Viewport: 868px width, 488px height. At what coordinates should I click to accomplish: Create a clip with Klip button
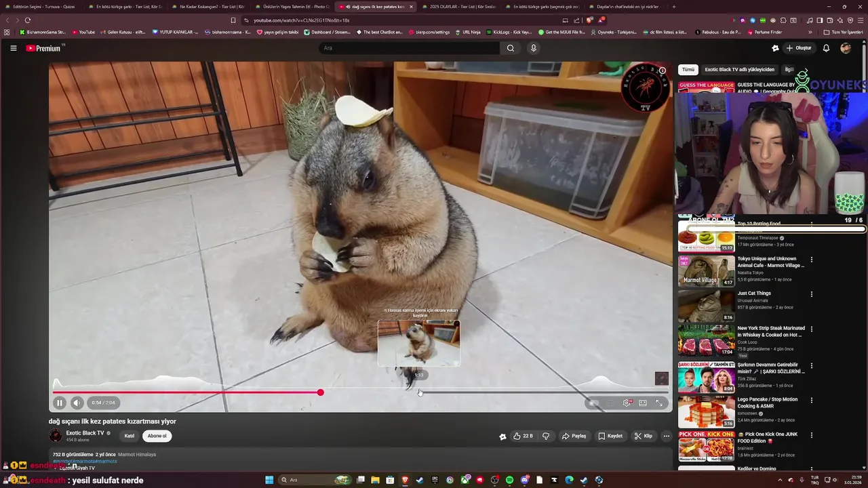(644, 436)
